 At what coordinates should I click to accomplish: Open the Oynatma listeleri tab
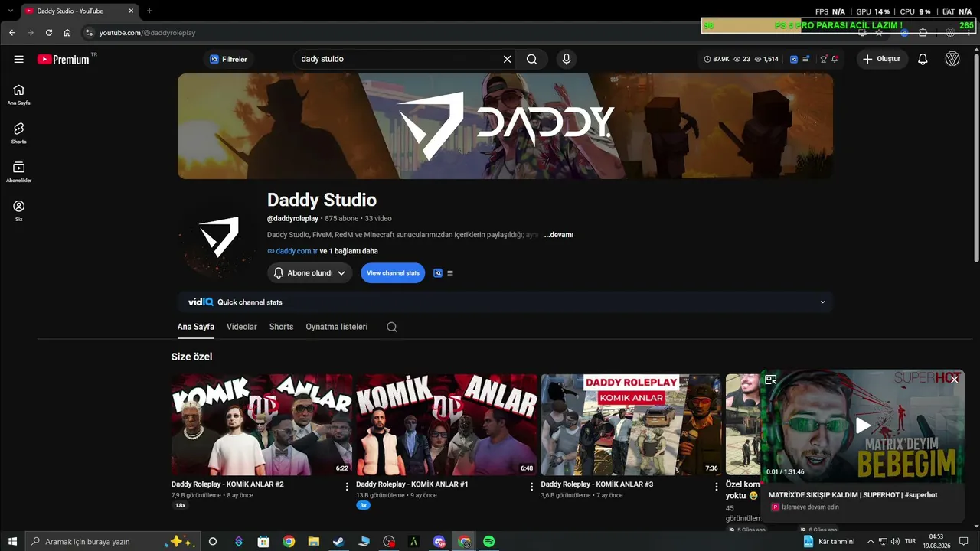coord(337,327)
